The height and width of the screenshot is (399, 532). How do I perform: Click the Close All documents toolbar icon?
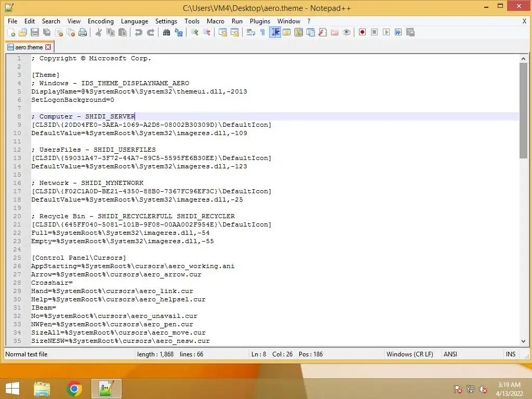click(71, 32)
